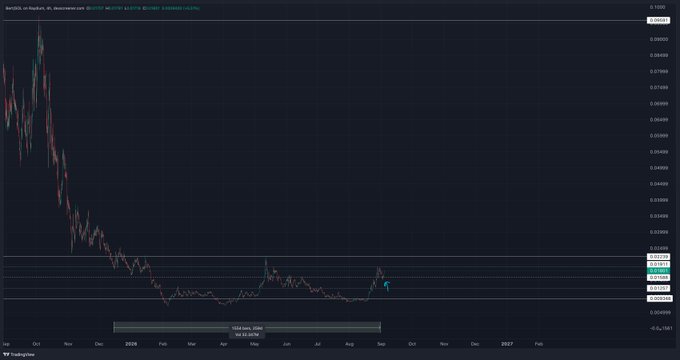Viewport: 680px width, 360px height.
Task: Click the TradingView logo in the corner
Action: (19, 354)
